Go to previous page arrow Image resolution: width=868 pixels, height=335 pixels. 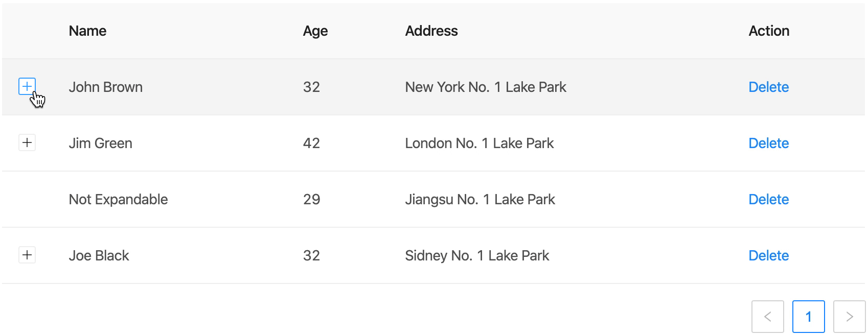point(767,317)
